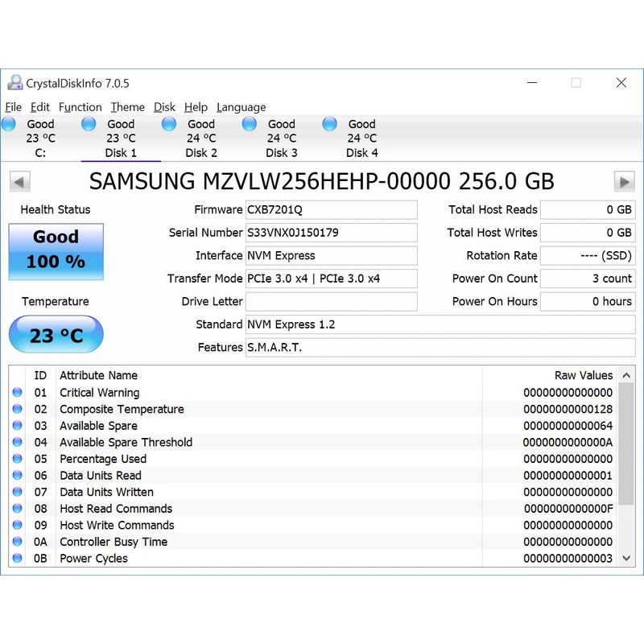Select the Host Read Commands attribute name
Screen dimensions: 644x644
(x=116, y=509)
